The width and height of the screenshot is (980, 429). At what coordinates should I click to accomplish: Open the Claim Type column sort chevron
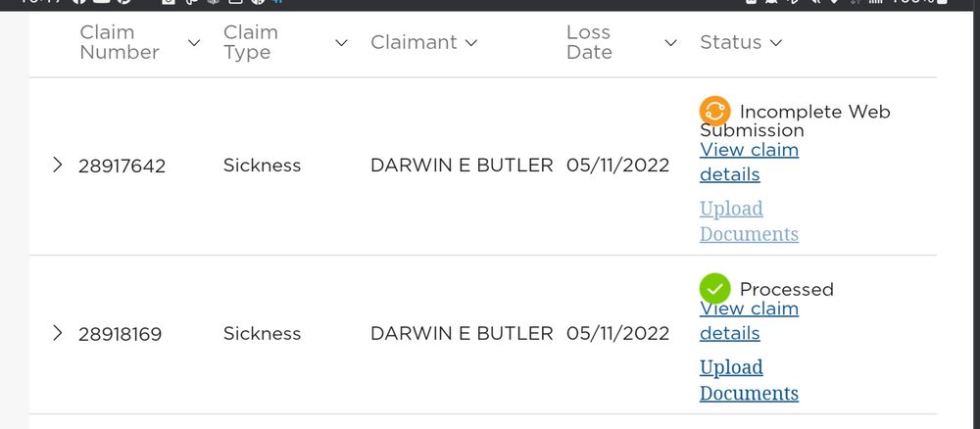coord(341,43)
